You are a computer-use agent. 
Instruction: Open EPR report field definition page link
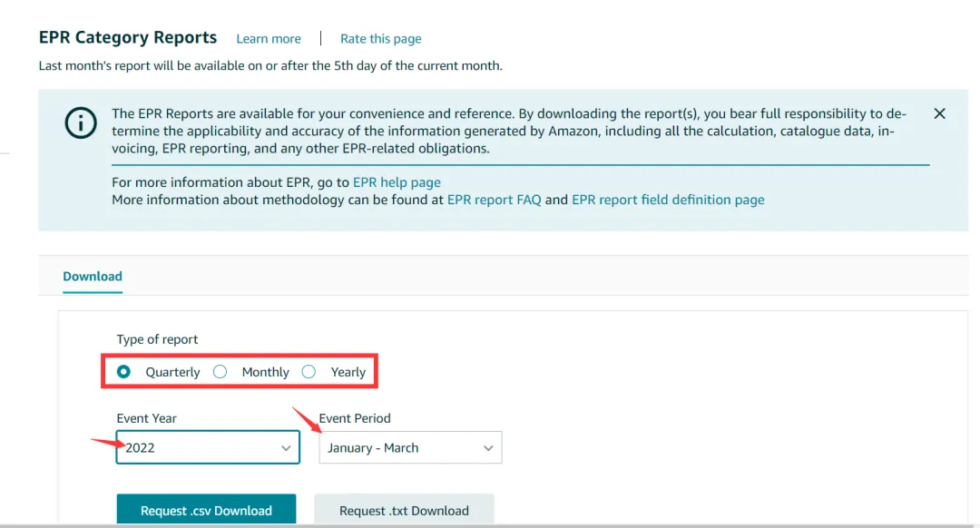668,200
